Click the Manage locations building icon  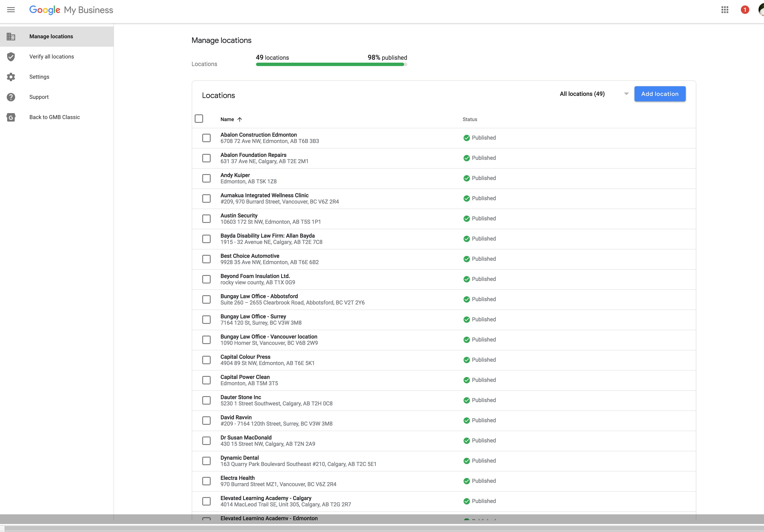(x=11, y=36)
